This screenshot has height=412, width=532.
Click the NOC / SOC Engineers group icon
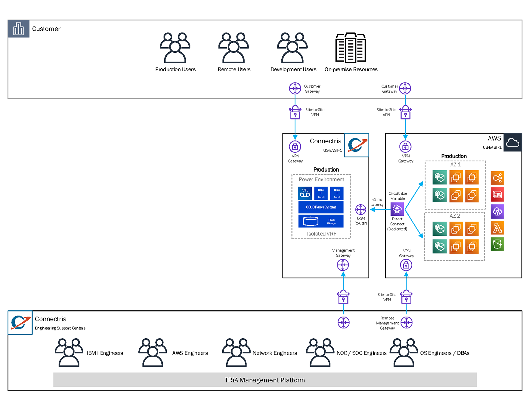(320, 352)
